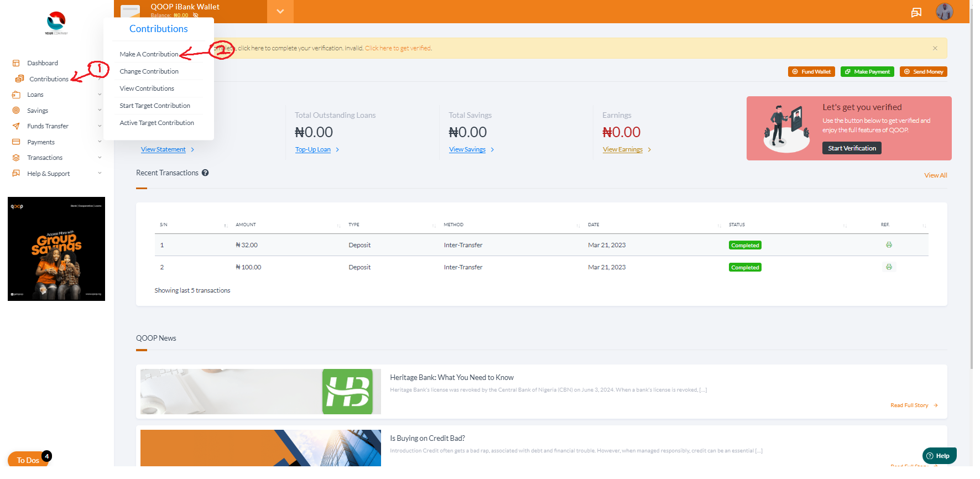Expand the Savings submenu chevron
The width and height of the screenshot is (980, 479).
click(100, 110)
